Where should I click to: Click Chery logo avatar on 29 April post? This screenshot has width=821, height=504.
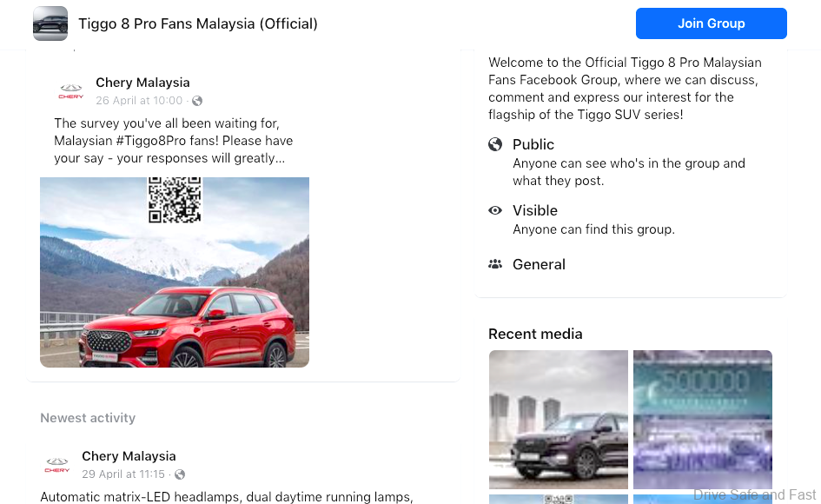57,465
